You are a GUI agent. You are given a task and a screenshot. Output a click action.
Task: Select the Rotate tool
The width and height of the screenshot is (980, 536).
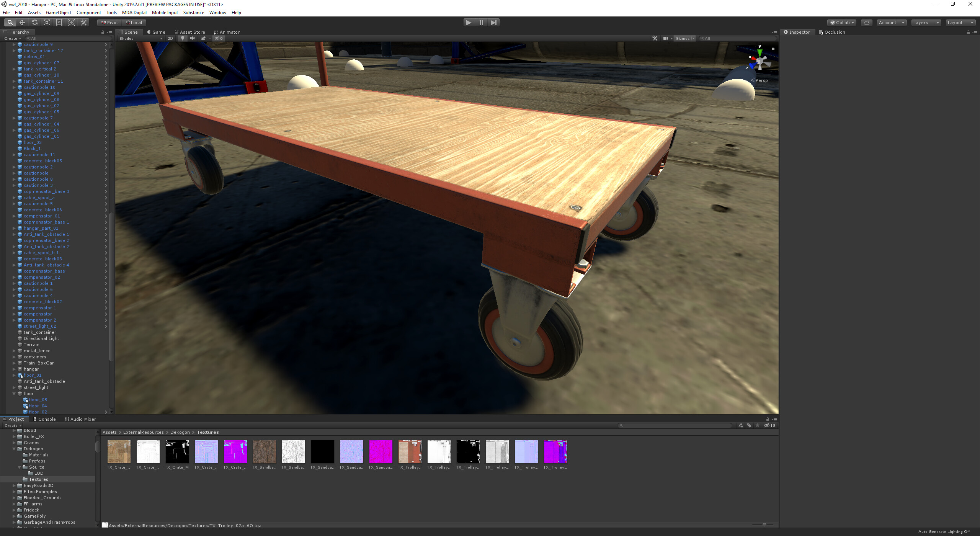point(34,23)
